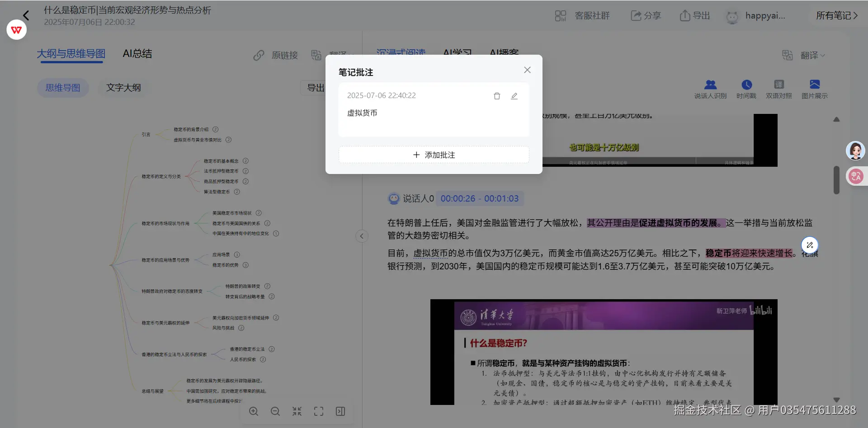Click the left panel translate icon

tap(316, 55)
